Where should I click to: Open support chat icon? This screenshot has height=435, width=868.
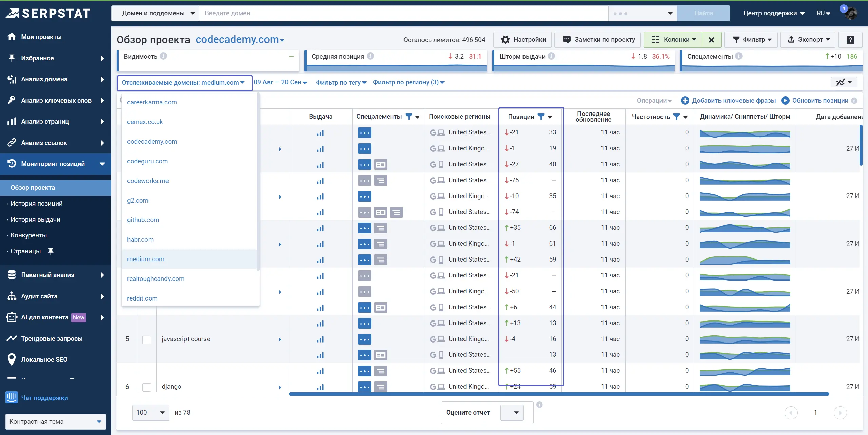pyautogui.click(x=12, y=397)
